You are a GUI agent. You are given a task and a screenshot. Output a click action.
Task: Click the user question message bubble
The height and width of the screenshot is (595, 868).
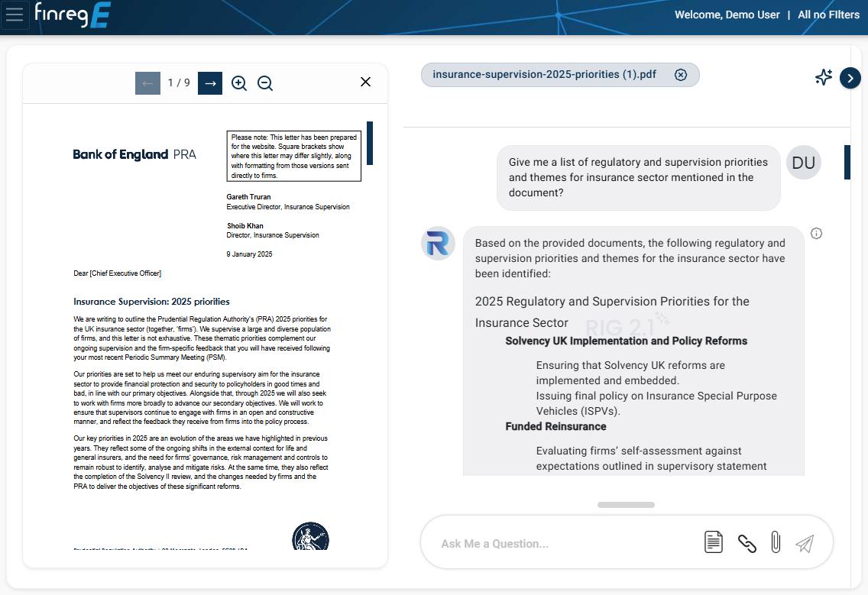pyautogui.click(x=638, y=178)
